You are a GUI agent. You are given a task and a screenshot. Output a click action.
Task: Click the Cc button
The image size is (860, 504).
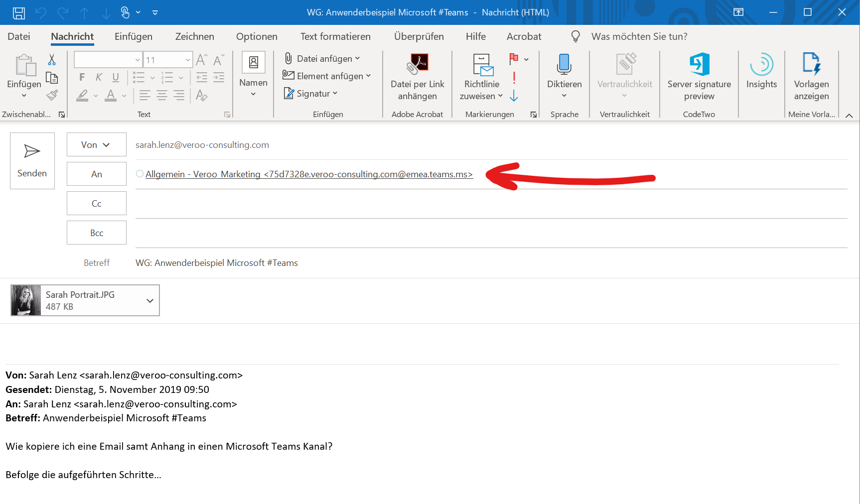tap(97, 203)
